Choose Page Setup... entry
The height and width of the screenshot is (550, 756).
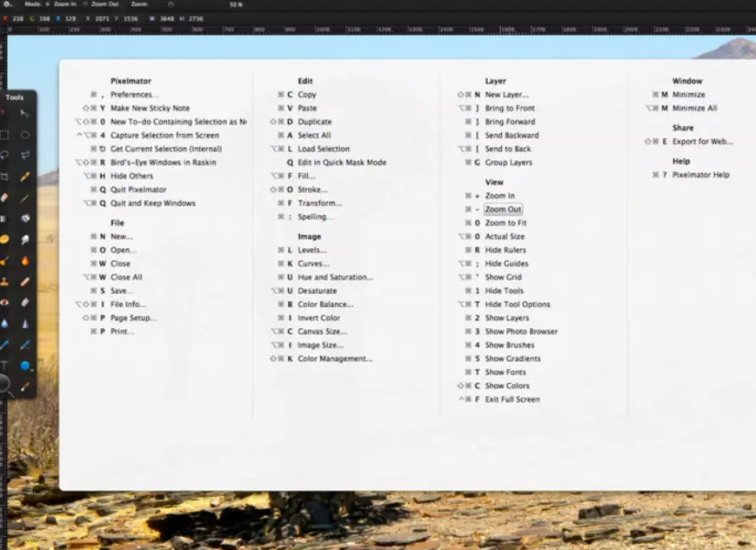coord(134,318)
